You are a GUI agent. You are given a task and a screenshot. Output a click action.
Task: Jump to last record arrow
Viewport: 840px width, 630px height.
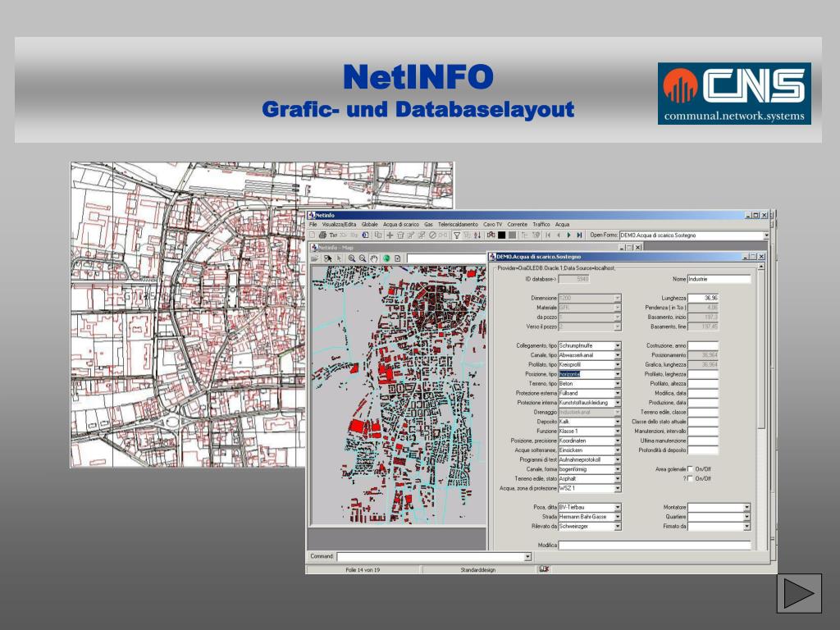tap(579, 235)
